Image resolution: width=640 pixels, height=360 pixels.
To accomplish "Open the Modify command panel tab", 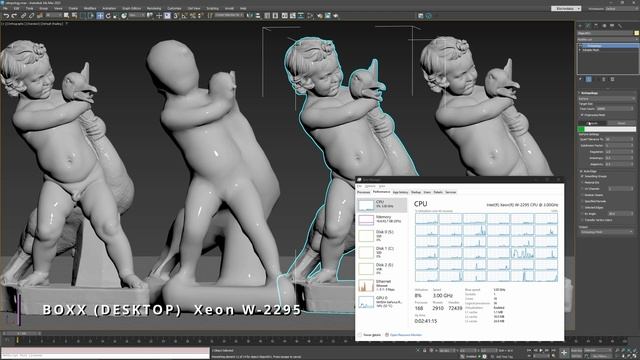I will point(588,26).
